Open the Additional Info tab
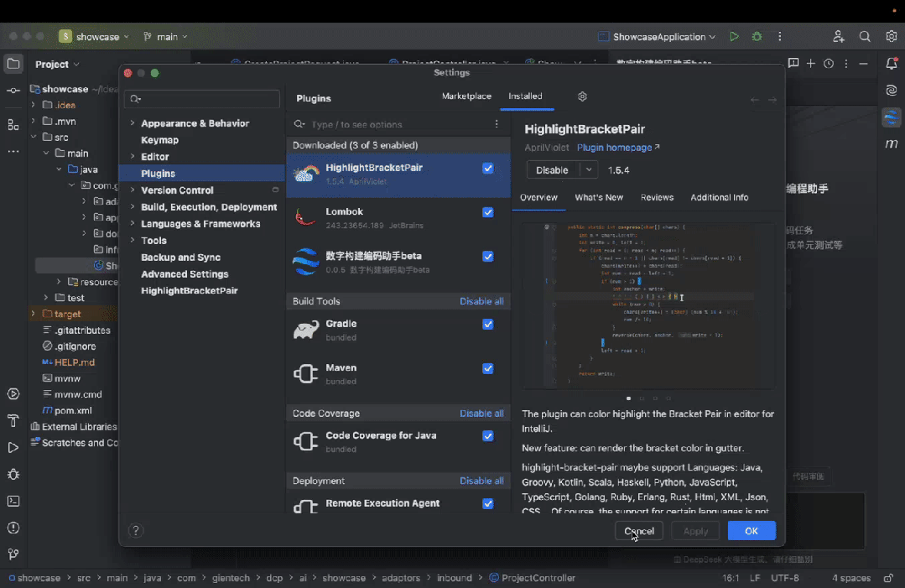 click(719, 197)
